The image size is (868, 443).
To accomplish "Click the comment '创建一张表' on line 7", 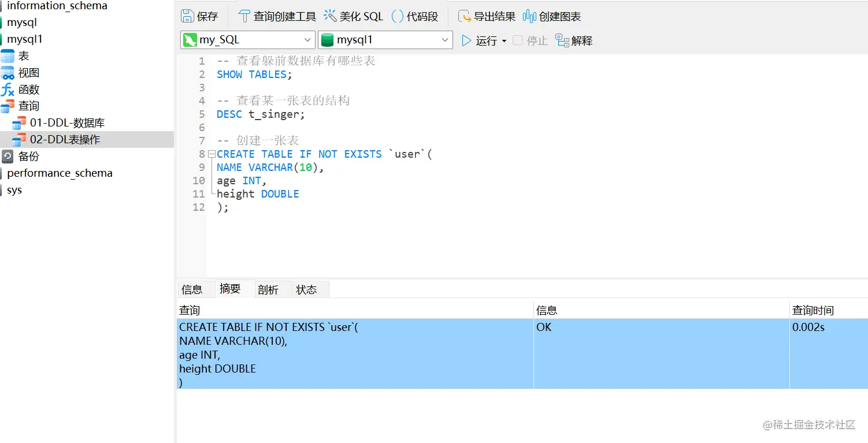I will click(x=268, y=140).
